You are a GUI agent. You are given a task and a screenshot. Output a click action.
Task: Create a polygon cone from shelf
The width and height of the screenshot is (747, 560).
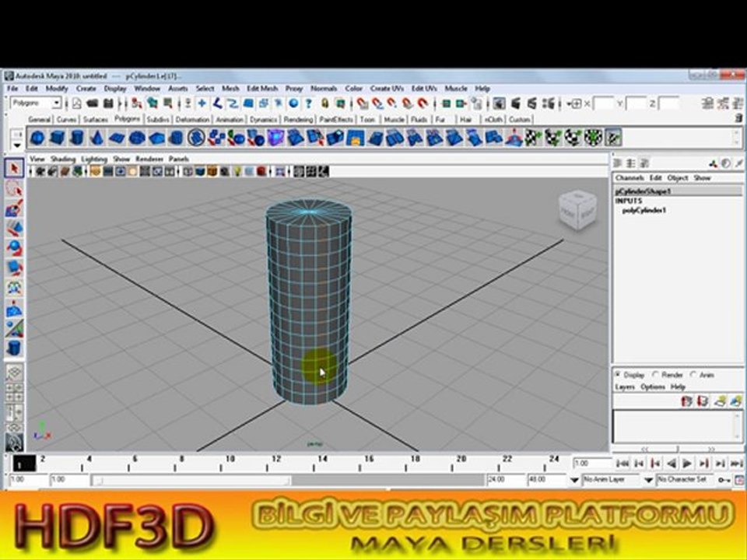(x=96, y=138)
